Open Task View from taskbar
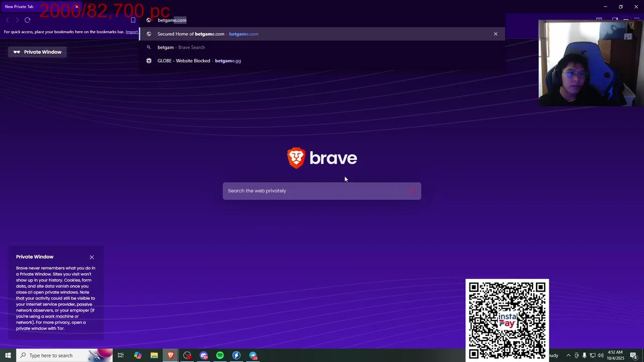The width and height of the screenshot is (644, 362). click(x=121, y=355)
